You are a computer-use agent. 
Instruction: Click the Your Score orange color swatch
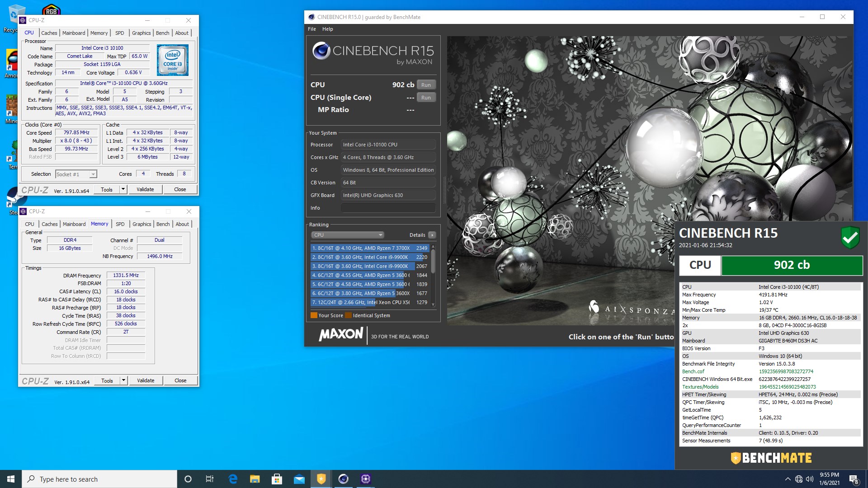pyautogui.click(x=314, y=315)
